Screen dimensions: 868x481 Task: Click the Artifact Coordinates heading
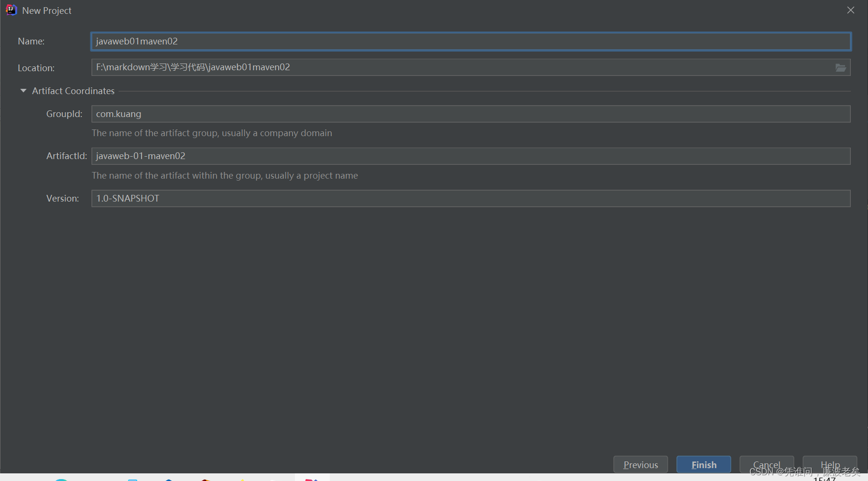[73, 91]
